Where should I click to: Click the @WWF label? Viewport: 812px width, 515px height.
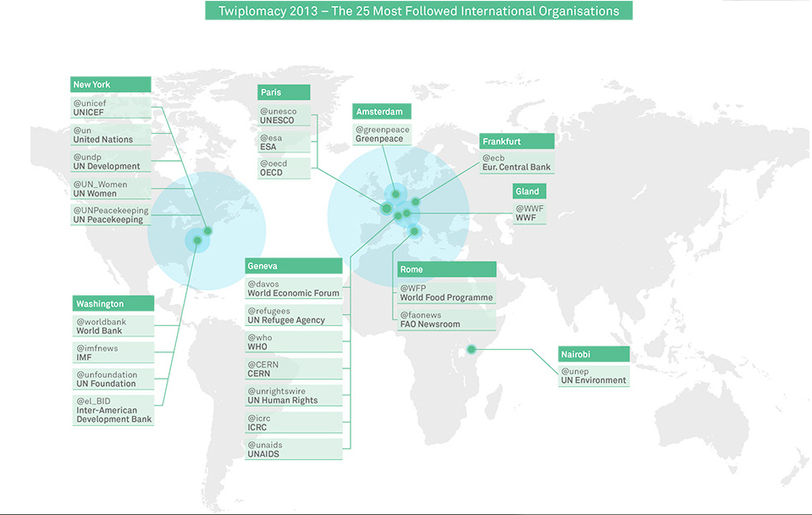tap(529, 213)
